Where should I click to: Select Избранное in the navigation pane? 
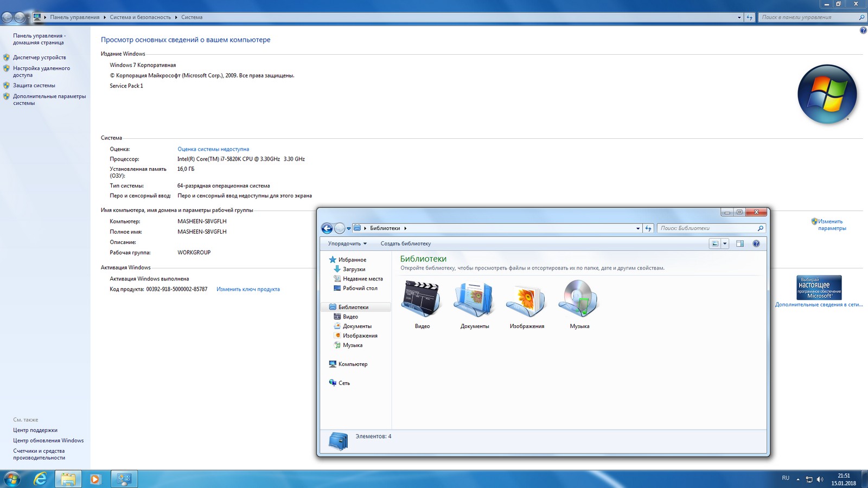tap(352, 260)
